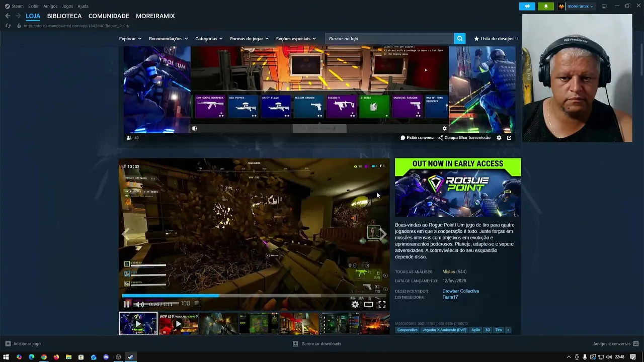The width and height of the screenshot is (644, 362).
Task: Expand Seções especiais dropdown
Action: click(296, 39)
